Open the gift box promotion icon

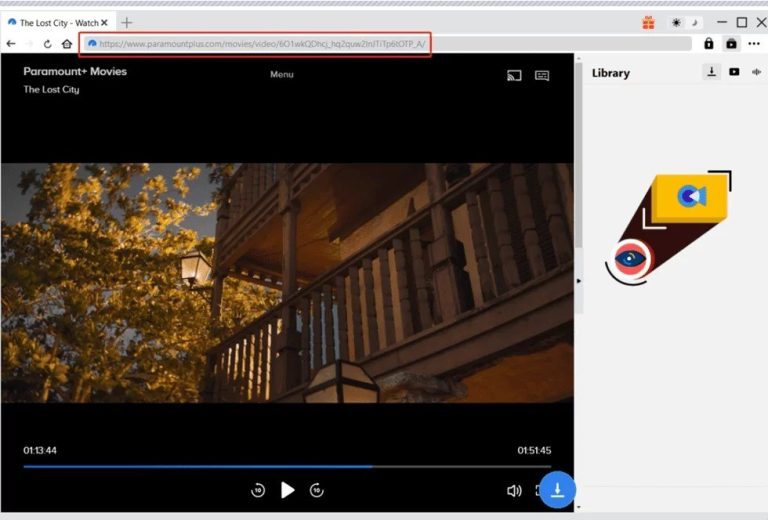coord(648,22)
